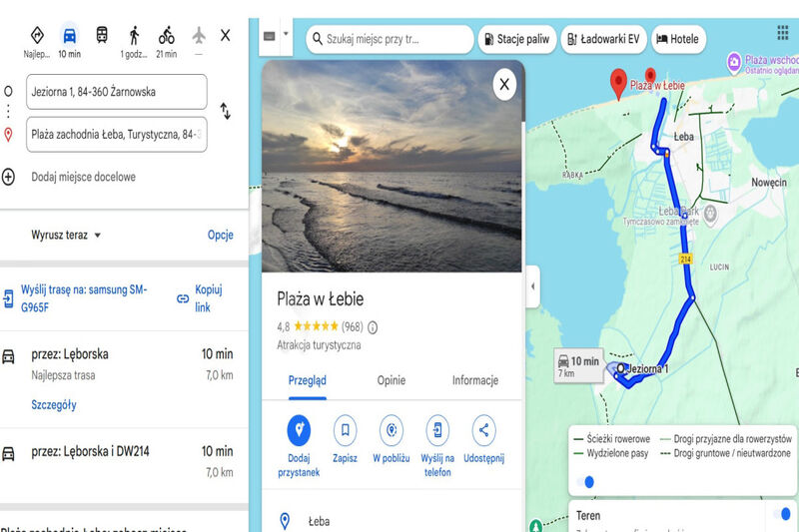Viewport: 799px width, 532px height.
Task: Choose the walking travel mode icon
Action: click(x=134, y=36)
